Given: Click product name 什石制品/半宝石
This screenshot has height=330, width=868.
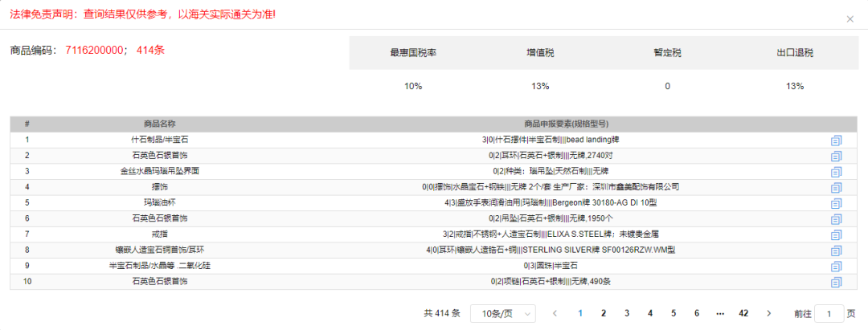Looking at the screenshot, I should [159, 140].
